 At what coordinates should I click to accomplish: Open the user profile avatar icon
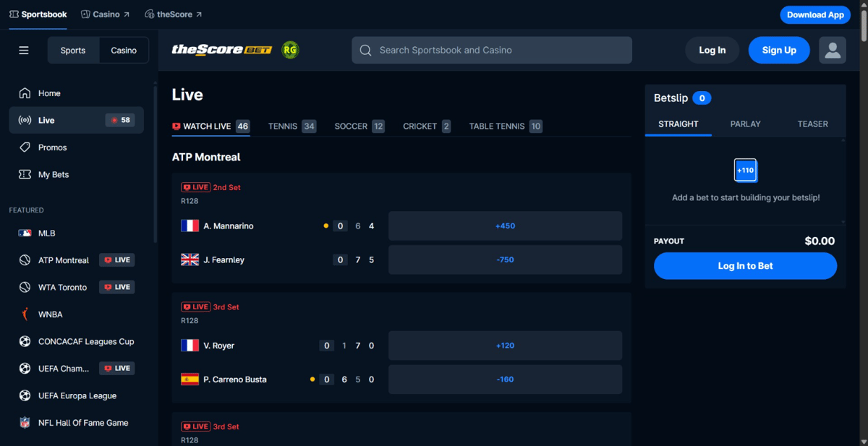point(833,50)
